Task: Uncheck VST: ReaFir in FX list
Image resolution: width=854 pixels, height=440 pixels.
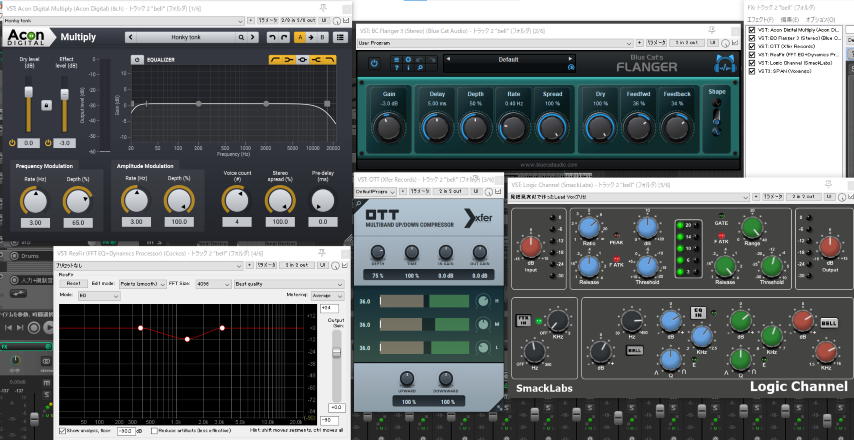Action: [x=752, y=54]
